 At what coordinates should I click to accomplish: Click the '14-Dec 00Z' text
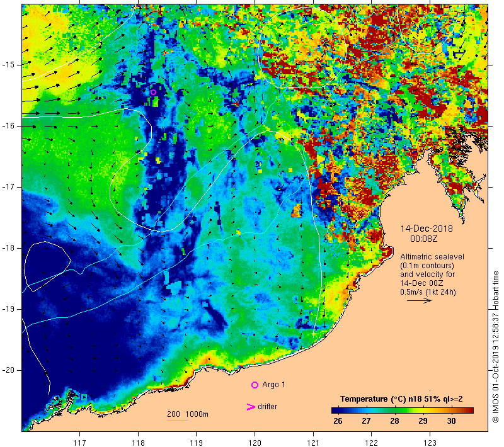pyautogui.click(x=421, y=283)
